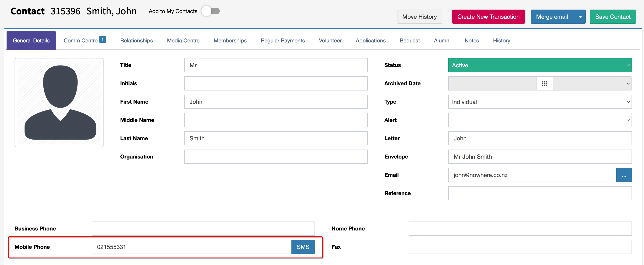Open the Archived Date calendar grid icon
Image resolution: width=644 pixels, height=265 pixels.
544,84
